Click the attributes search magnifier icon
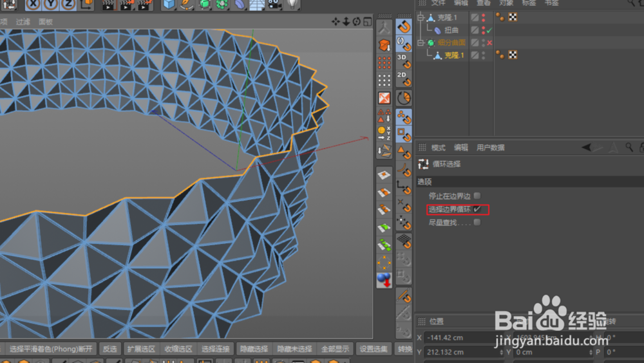Screen dimensions: 644x363 [629, 147]
